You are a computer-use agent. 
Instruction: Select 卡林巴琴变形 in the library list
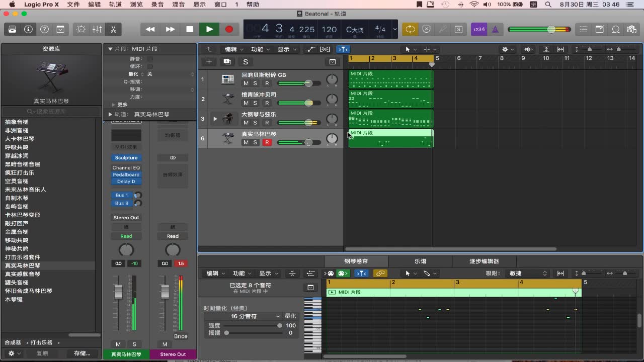pyautogui.click(x=23, y=215)
